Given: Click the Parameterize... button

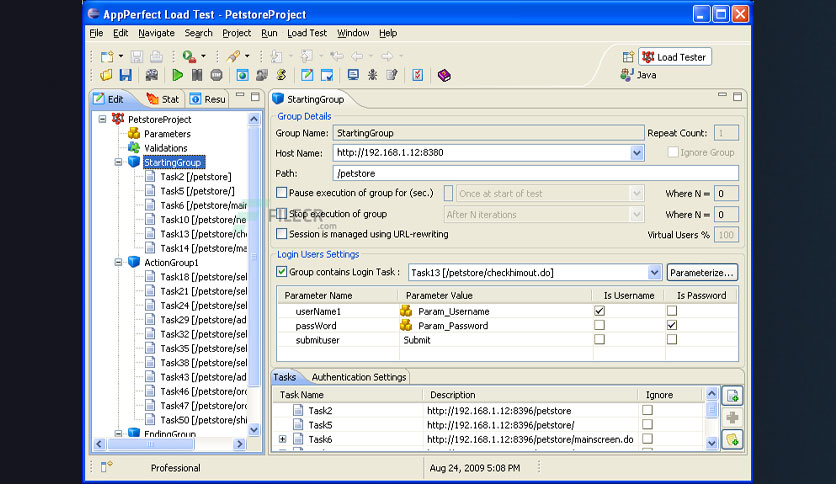Looking at the screenshot, I should coord(702,272).
